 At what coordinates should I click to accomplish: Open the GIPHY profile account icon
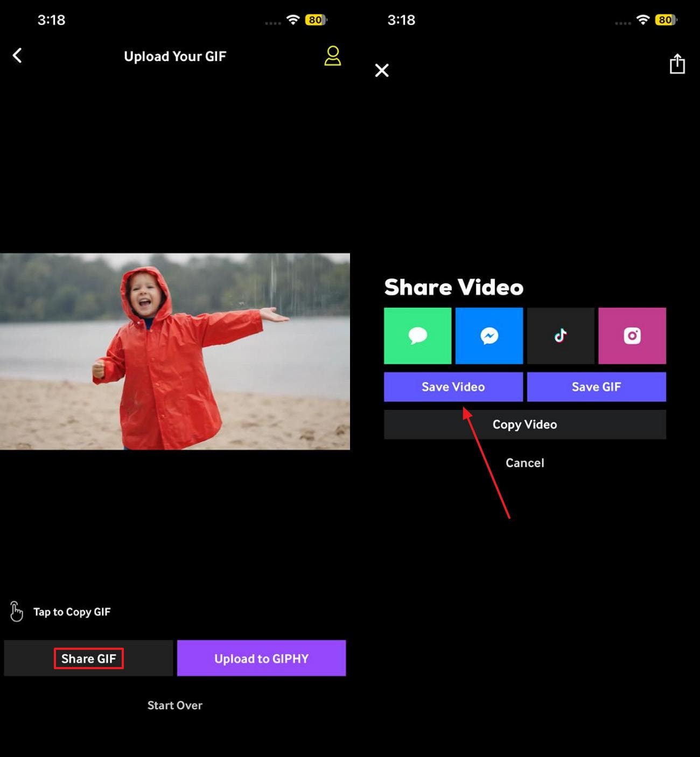pyautogui.click(x=333, y=55)
